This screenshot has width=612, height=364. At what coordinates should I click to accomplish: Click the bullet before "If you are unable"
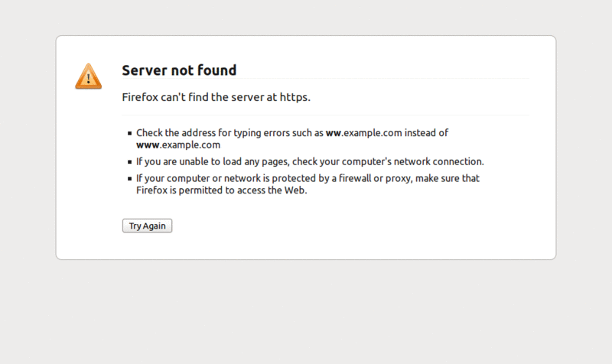[130, 162]
